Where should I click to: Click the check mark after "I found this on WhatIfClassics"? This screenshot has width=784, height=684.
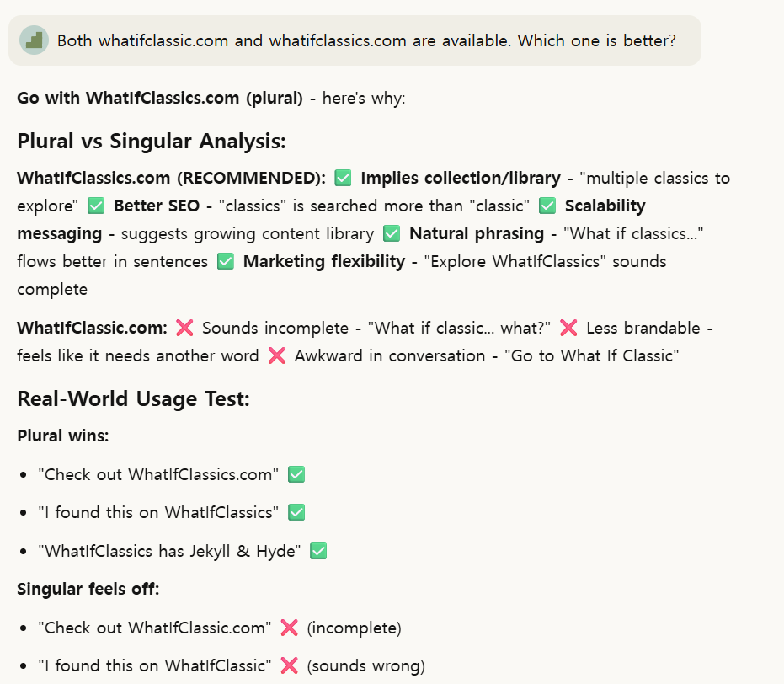click(296, 512)
